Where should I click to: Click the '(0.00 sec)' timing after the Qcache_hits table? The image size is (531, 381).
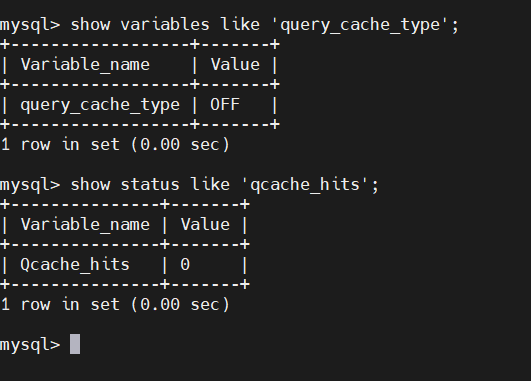[180, 304]
